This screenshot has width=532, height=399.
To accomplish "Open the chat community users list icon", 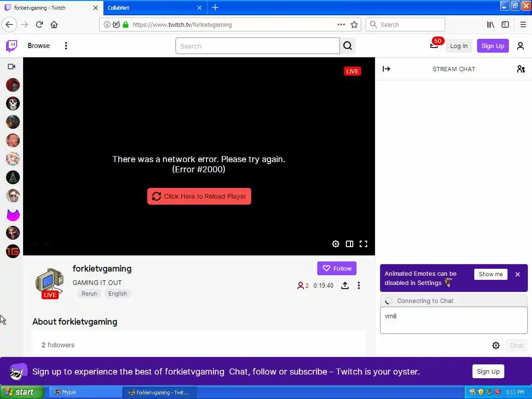I will [x=520, y=69].
